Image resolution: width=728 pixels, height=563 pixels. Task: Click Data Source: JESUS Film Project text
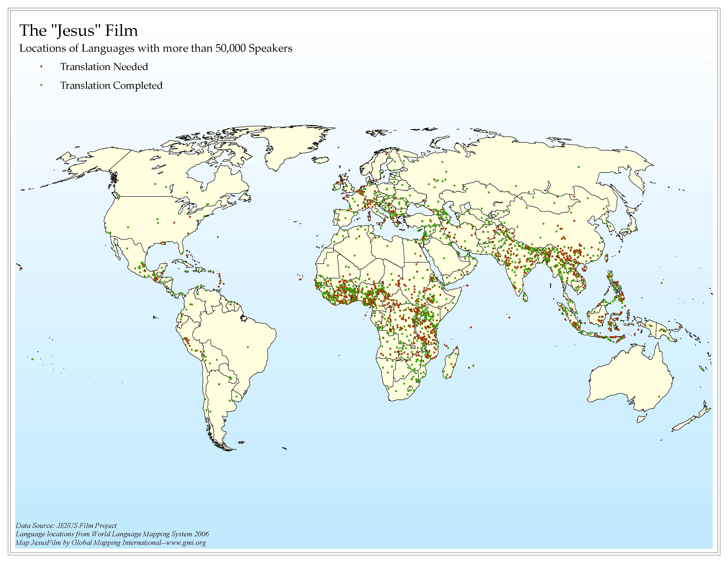click(66, 525)
